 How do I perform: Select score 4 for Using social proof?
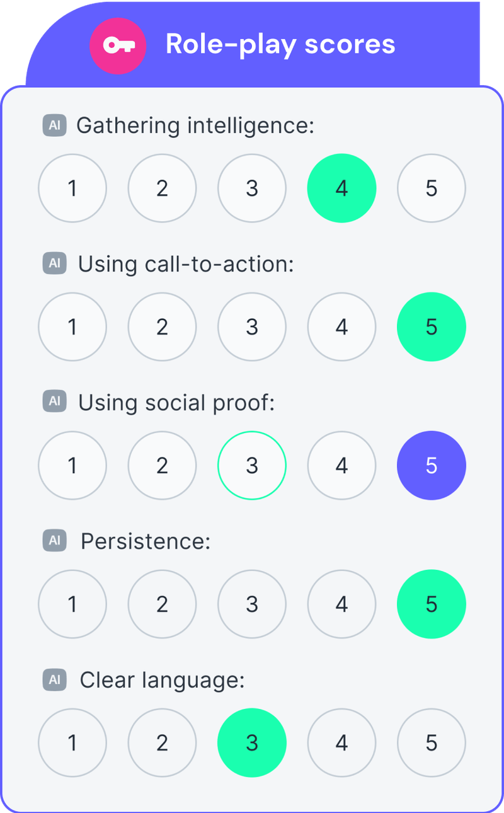pos(341,465)
